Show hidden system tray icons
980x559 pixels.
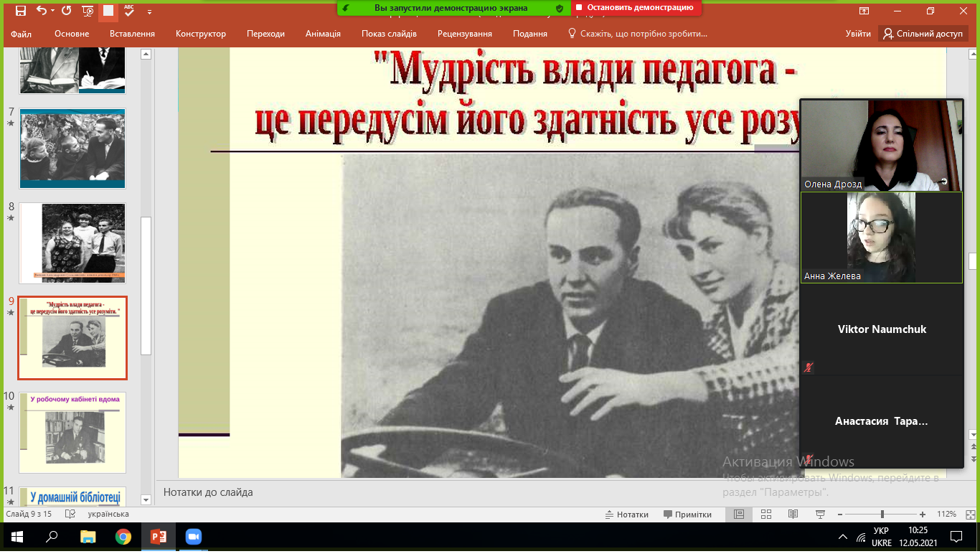pyautogui.click(x=843, y=537)
